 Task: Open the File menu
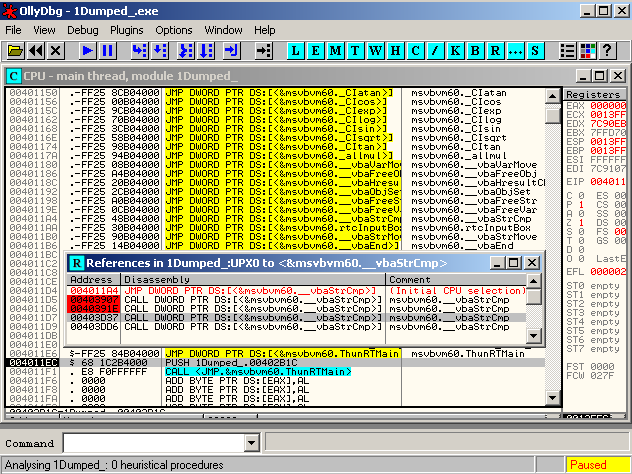coord(13,30)
